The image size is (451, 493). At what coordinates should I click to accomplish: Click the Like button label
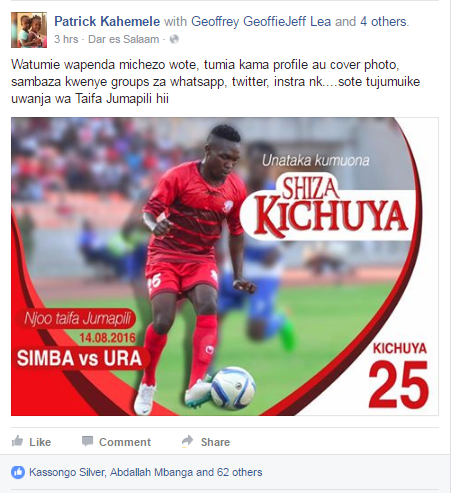coord(40,442)
